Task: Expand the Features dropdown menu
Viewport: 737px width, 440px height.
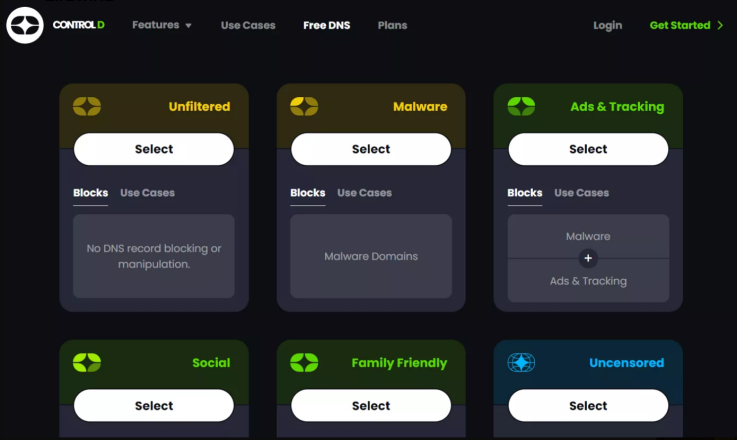Action: (x=162, y=25)
